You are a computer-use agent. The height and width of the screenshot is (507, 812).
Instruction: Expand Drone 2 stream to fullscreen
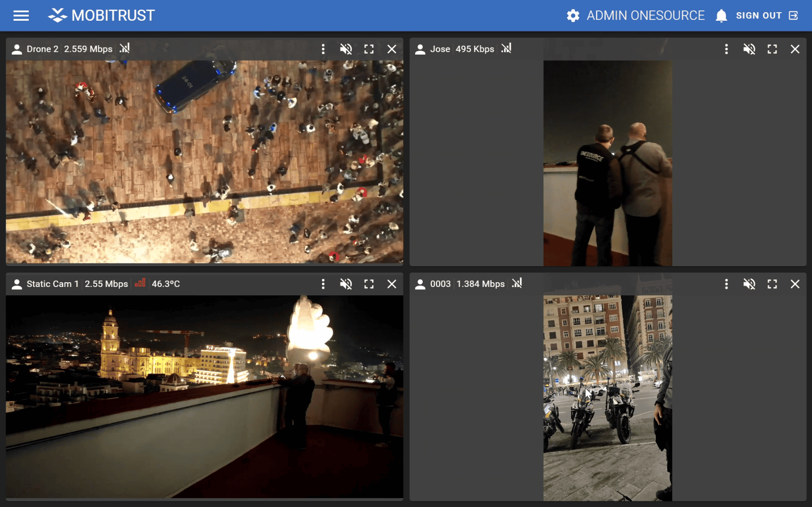click(x=369, y=49)
